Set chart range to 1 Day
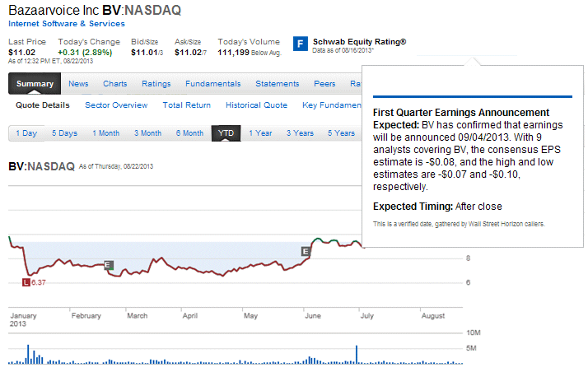Image resolution: width=588 pixels, height=372 pixels. point(26,133)
